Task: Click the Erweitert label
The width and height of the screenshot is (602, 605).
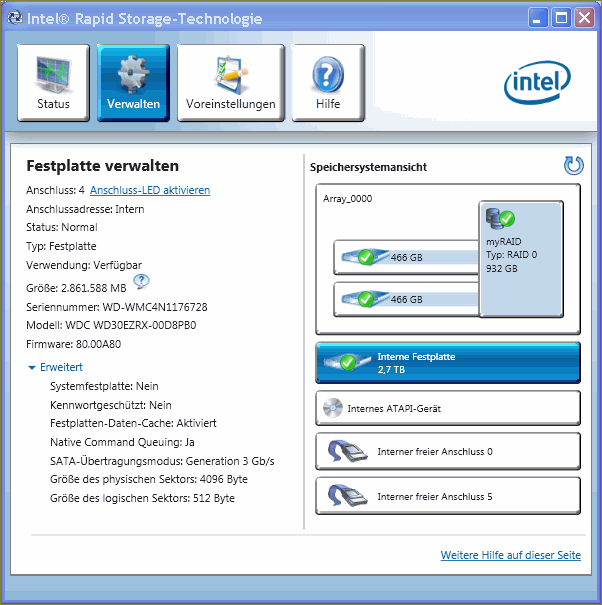Action: 61,367
